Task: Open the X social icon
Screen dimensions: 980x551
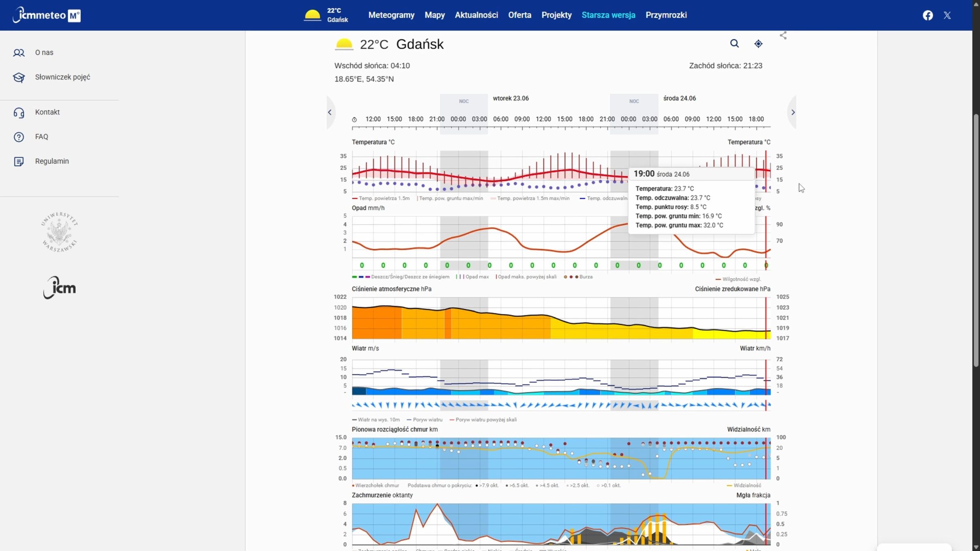Action: click(x=947, y=16)
